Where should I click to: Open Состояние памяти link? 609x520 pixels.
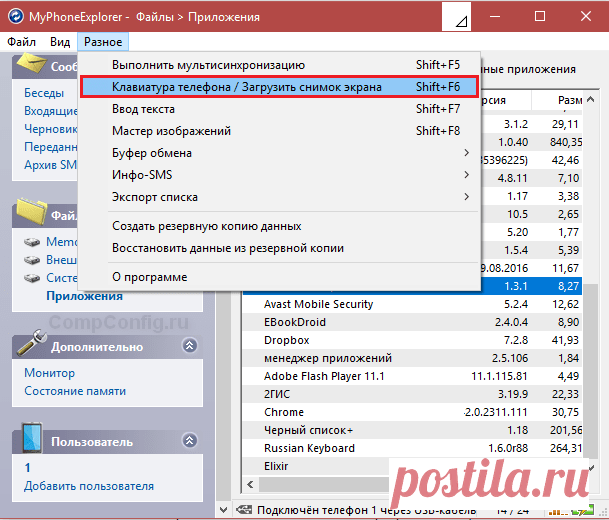coord(75,391)
